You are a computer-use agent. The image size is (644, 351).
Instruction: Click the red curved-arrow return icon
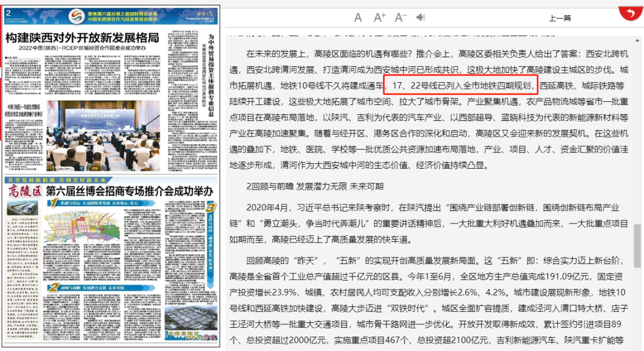point(630,13)
